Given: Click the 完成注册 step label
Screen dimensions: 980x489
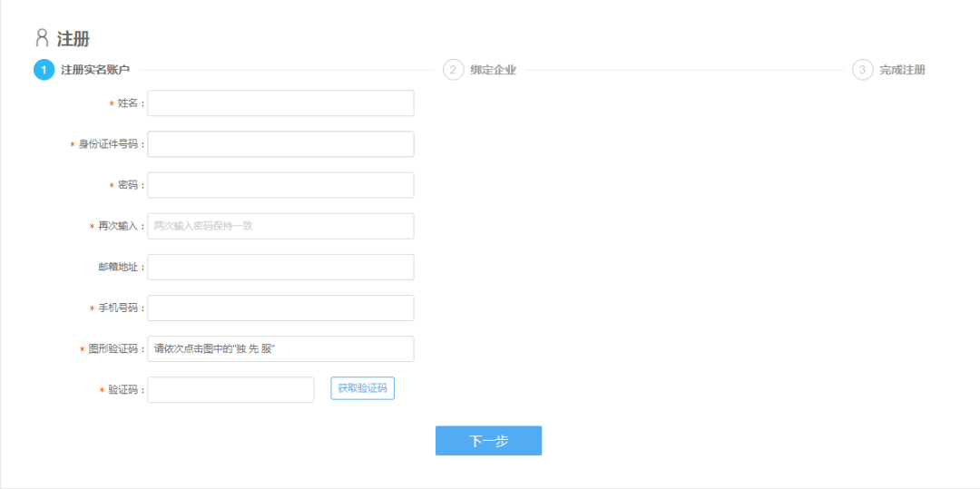Looking at the screenshot, I should (x=903, y=70).
